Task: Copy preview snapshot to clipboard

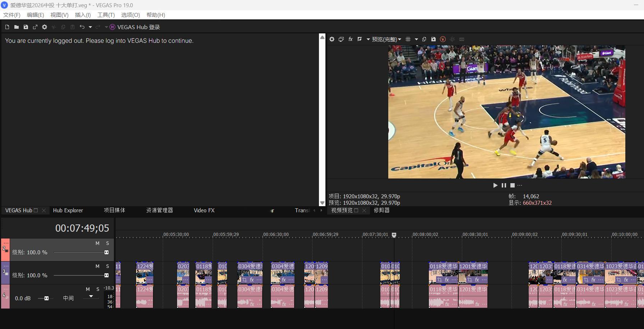Action: (424, 39)
